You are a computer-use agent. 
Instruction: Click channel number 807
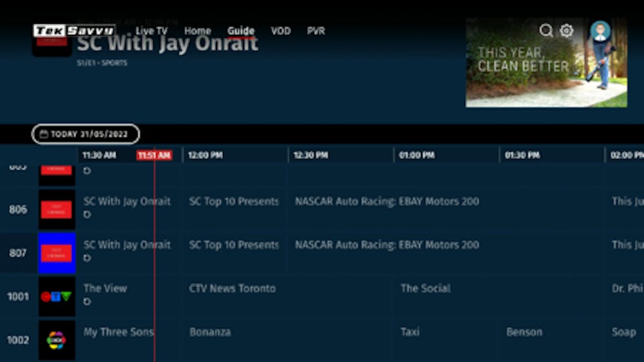point(18,253)
